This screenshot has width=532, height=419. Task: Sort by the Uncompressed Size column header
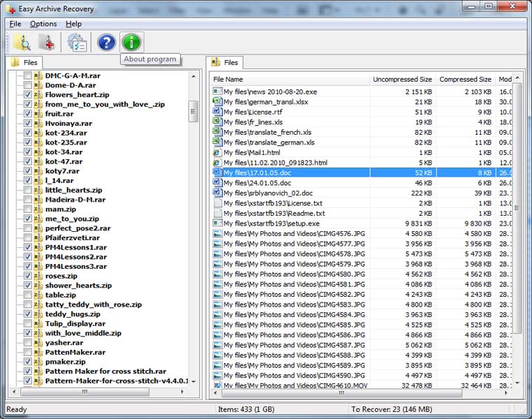[x=401, y=80]
